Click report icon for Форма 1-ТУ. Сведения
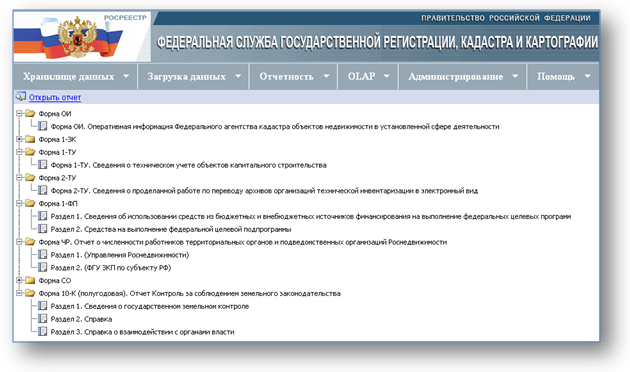 coord(43,165)
